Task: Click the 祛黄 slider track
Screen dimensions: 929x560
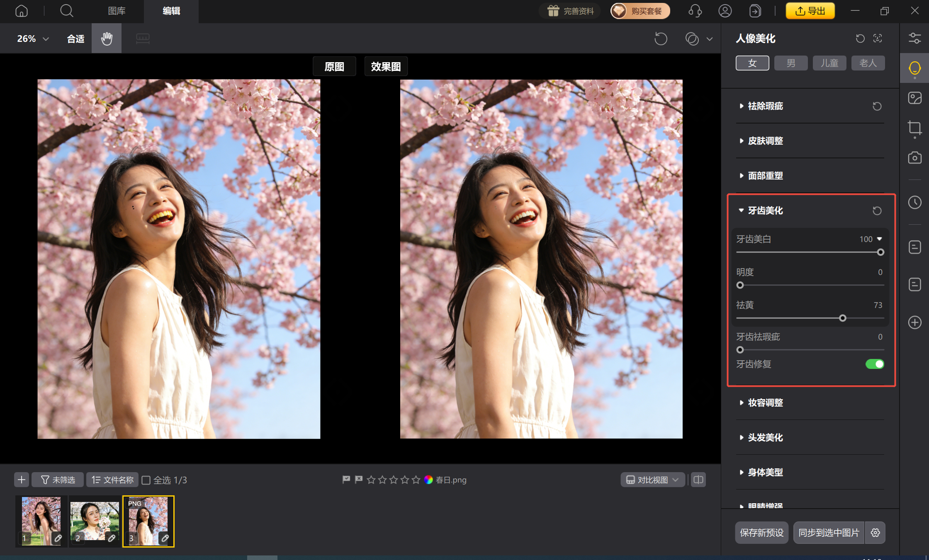Action: pos(788,318)
